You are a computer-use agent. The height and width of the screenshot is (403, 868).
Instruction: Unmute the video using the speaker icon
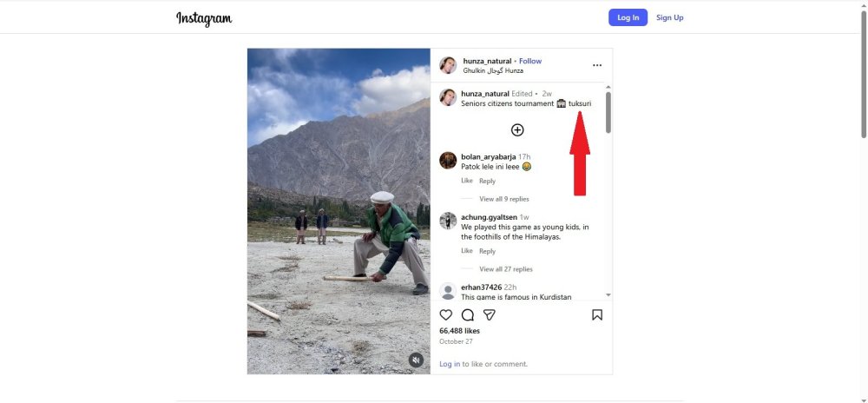(416, 360)
